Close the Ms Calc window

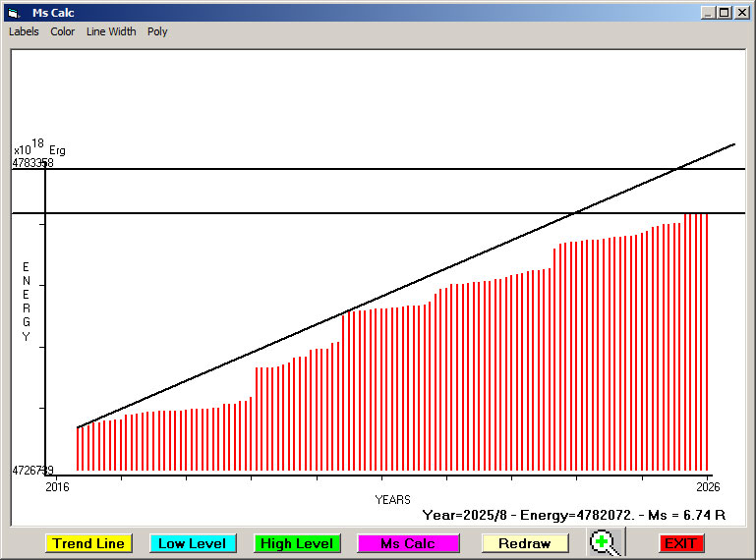tap(741, 13)
